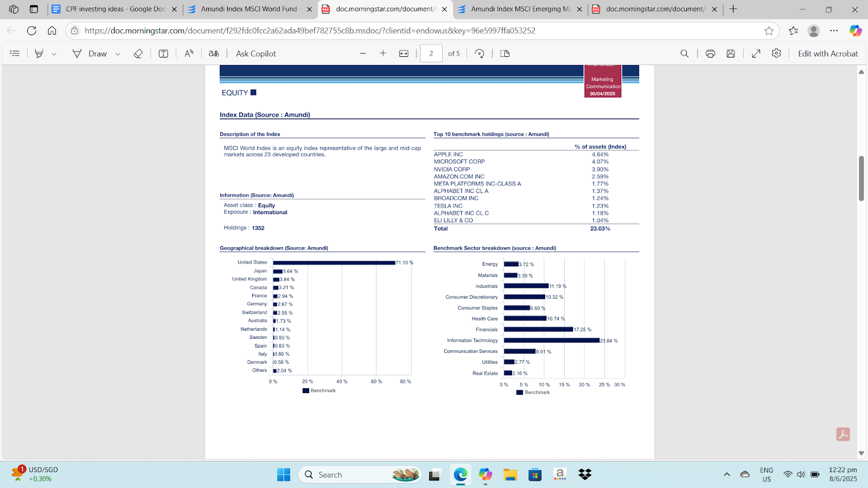Close the active morningstar document tab
The width and height of the screenshot is (868, 488).
444,9
